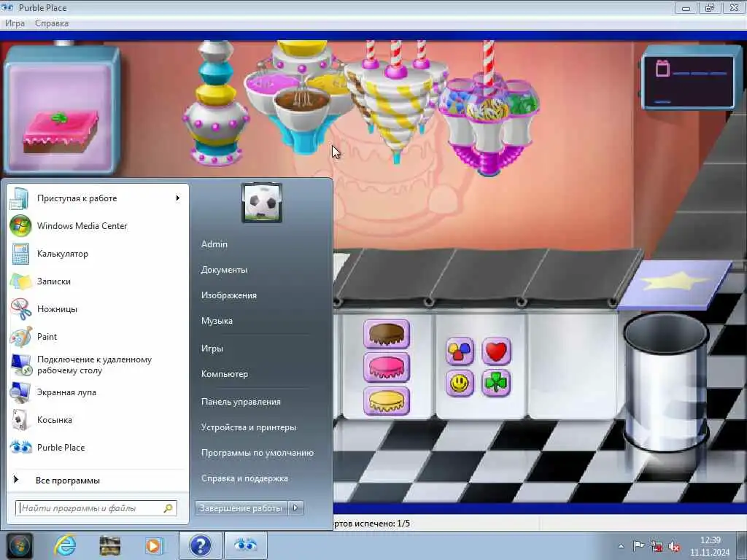Click the order list screen in game
The width and height of the screenshot is (747, 560).
[x=689, y=82]
